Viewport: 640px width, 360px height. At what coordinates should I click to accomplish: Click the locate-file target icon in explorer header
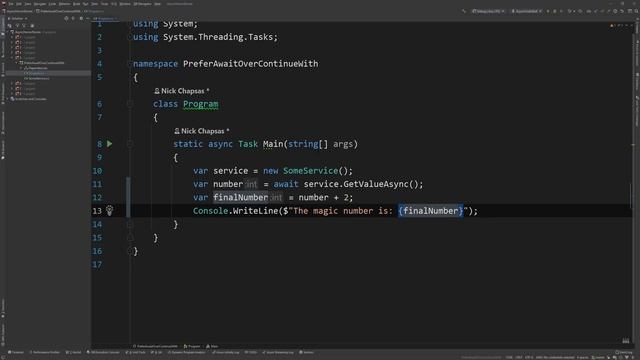[66, 18]
